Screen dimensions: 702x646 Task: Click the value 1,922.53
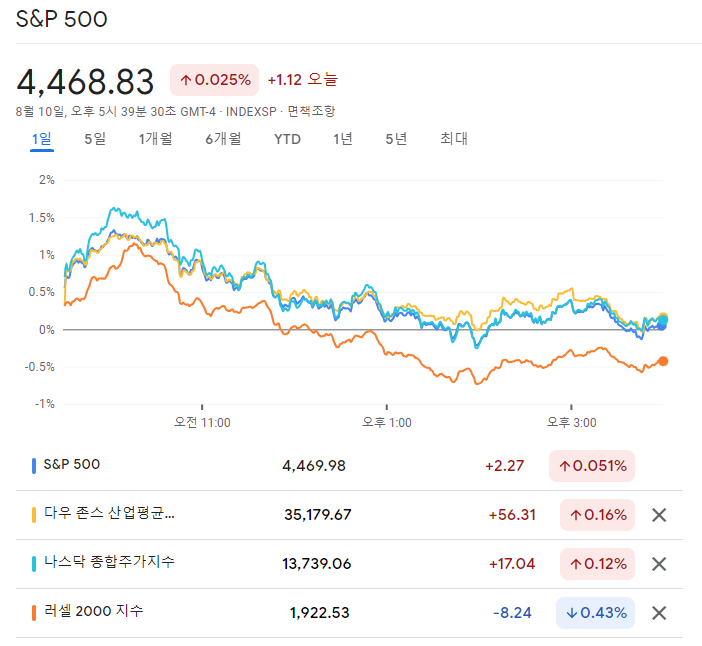[319, 613]
